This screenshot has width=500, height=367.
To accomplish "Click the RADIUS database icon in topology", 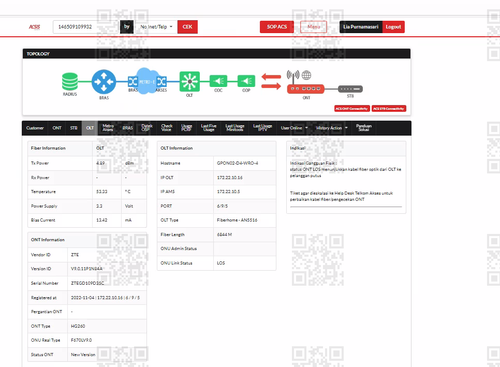I will coord(70,82).
